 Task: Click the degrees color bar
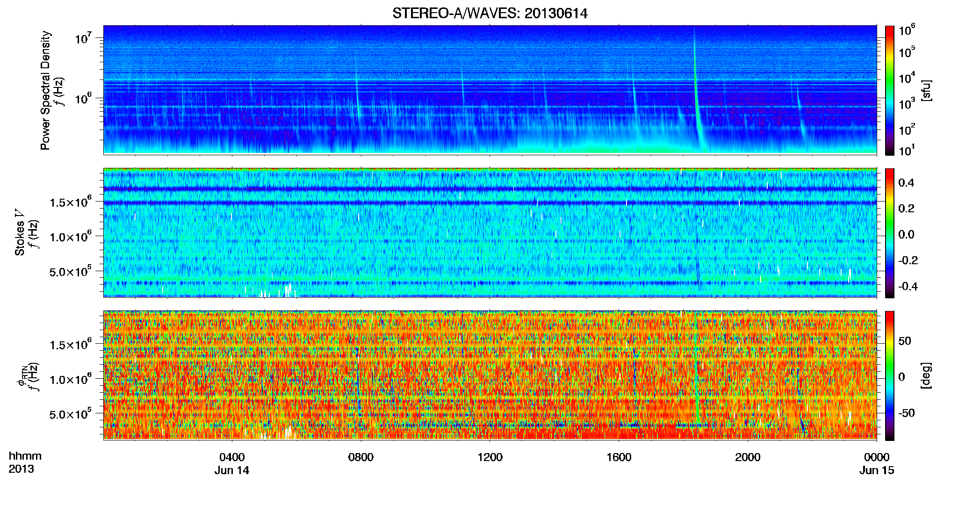click(890, 375)
